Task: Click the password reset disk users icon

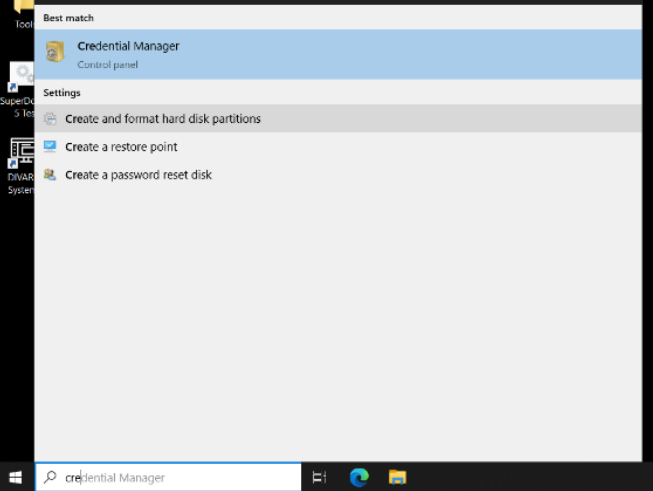Action: (50, 174)
